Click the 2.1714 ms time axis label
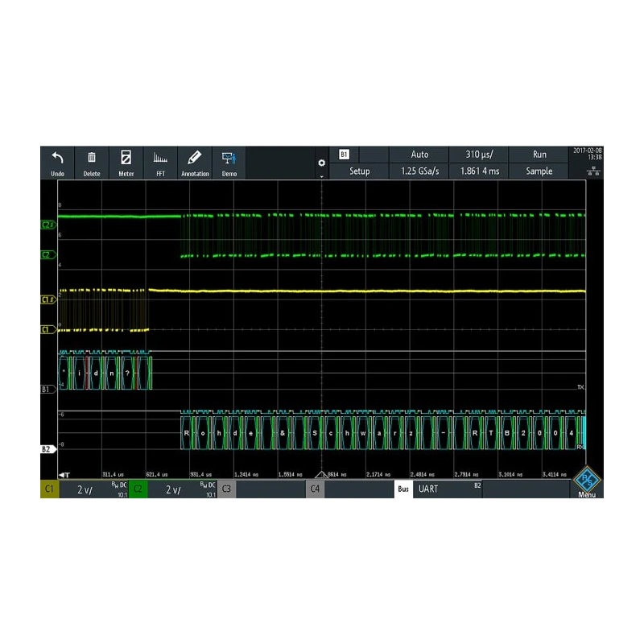Screen dimensions: 644x644 pos(378,475)
